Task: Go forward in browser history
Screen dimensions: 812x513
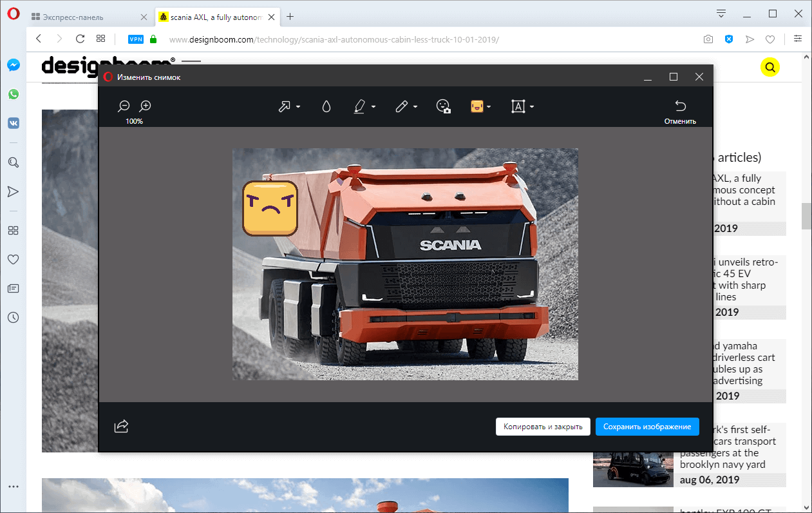Action: pyautogui.click(x=60, y=39)
